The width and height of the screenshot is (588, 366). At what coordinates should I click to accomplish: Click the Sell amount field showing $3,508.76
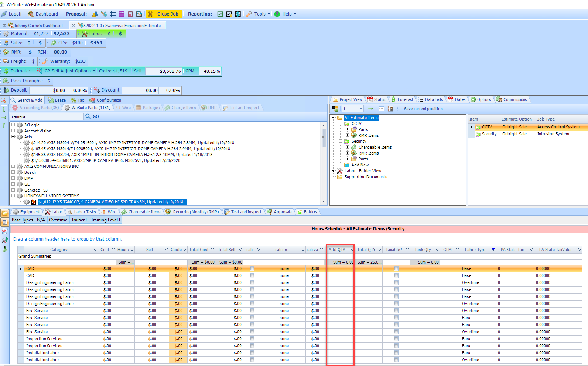tap(163, 71)
